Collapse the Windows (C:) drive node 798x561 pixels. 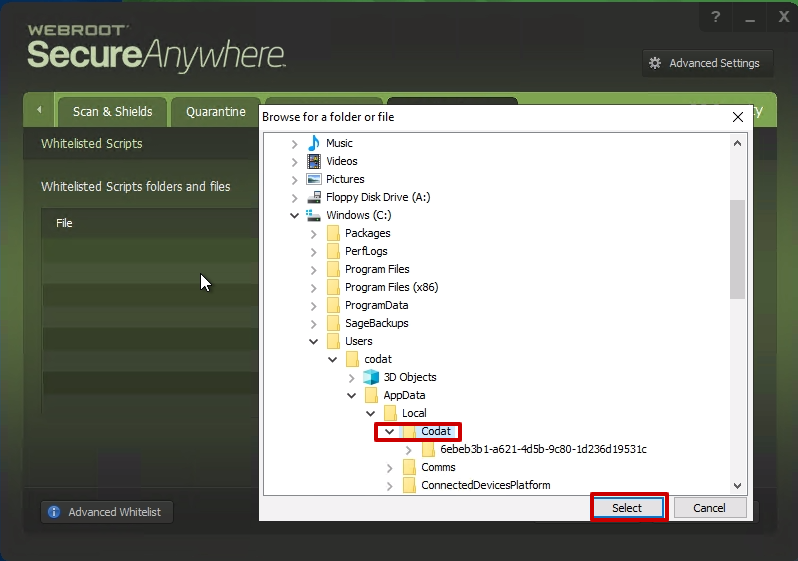(294, 215)
